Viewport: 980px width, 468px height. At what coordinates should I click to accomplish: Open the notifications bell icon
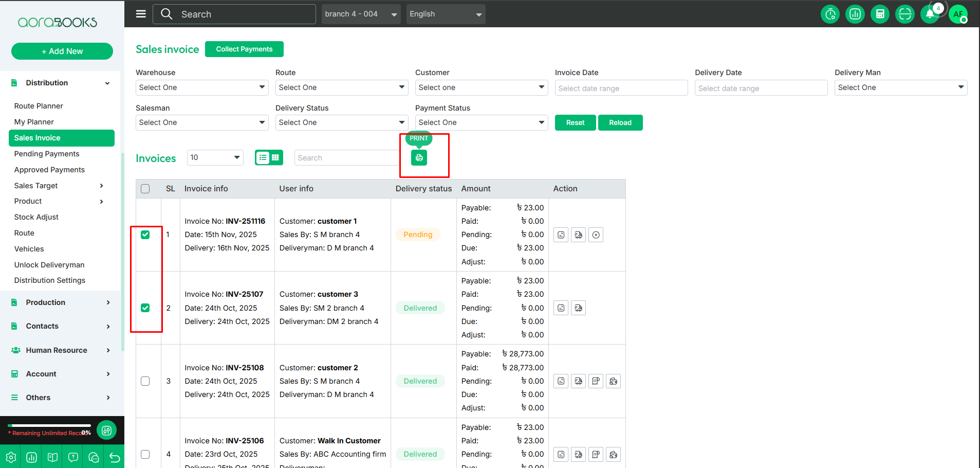coord(930,14)
